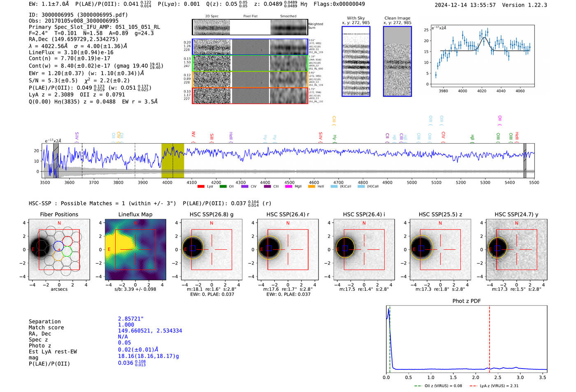576x392 pixels.
Task: Select the red-bordered fiber 2D spectrum row
Action: pyautogui.click(x=250, y=95)
